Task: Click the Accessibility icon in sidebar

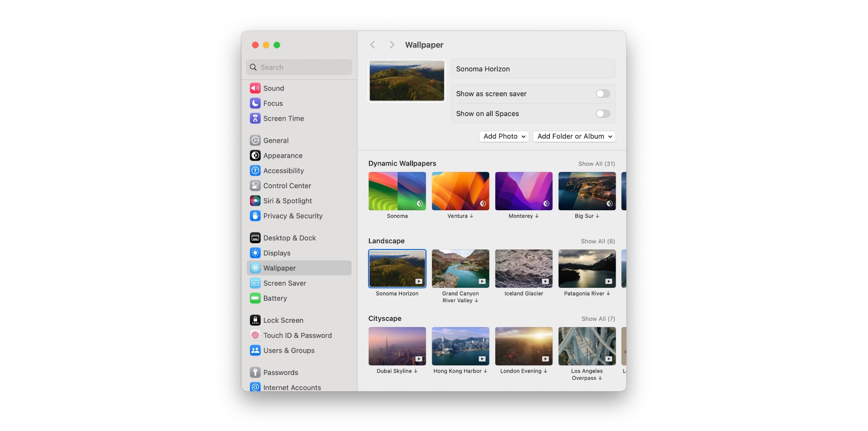Action: [x=255, y=170]
